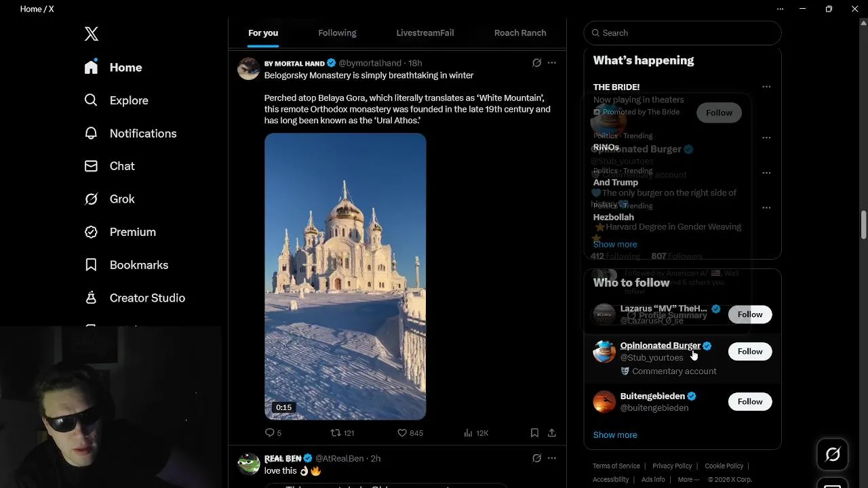This screenshot has width=868, height=488.
Task: Open more options for THE BRIDE! trend
Action: pyautogui.click(x=766, y=87)
